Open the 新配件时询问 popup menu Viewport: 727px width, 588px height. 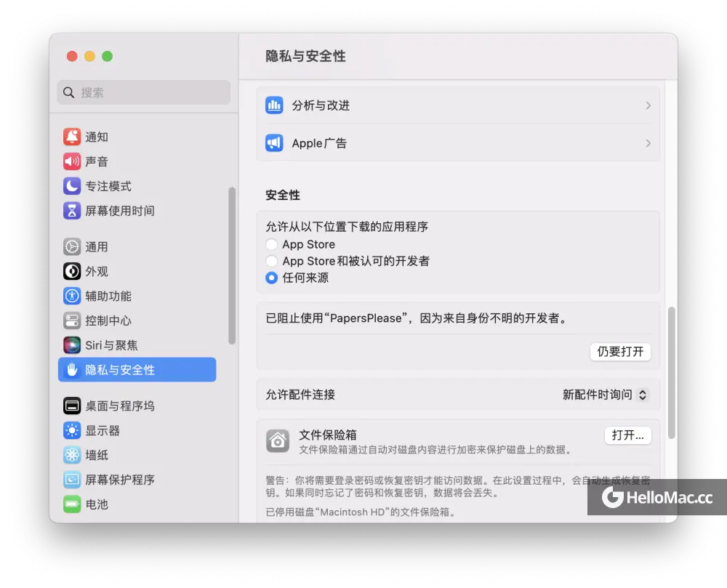pyautogui.click(x=605, y=395)
